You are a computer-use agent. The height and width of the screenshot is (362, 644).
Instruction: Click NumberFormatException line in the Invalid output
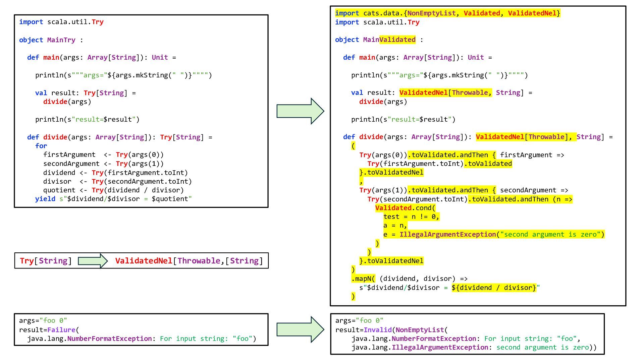coord(466,339)
